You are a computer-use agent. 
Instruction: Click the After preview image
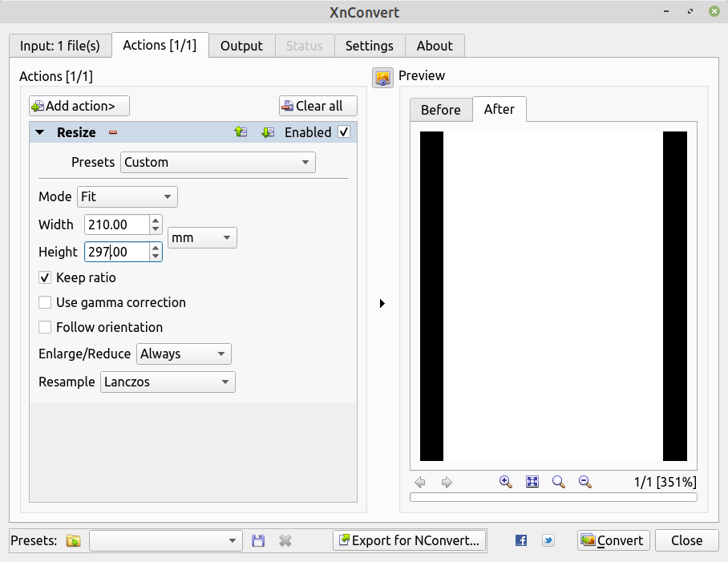pos(553,296)
